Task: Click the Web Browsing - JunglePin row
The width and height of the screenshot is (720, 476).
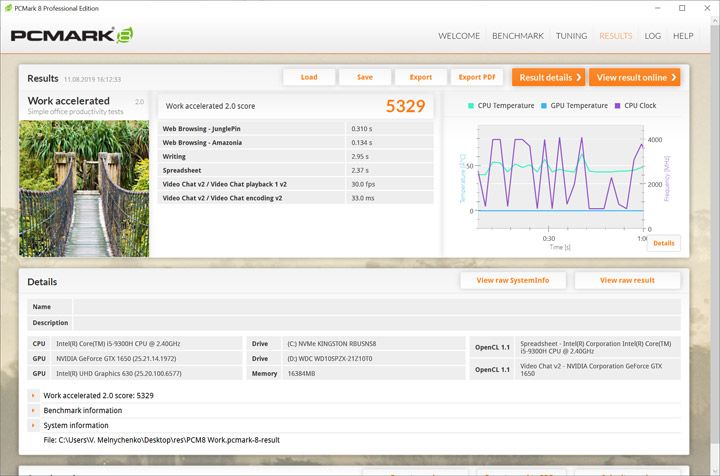Action: click(x=296, y=129)
